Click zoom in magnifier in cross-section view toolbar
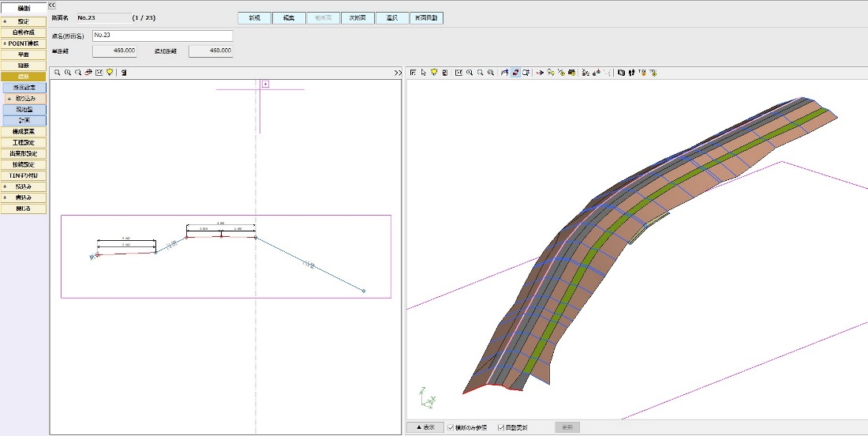The height and width of the screenshot is (436, 868). pos(68,73)
